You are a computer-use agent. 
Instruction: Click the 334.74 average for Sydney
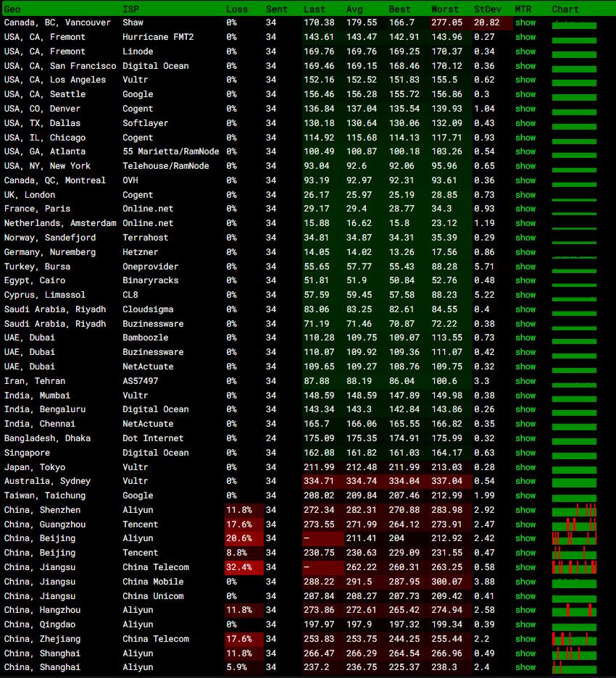click(x=362, y=481)
